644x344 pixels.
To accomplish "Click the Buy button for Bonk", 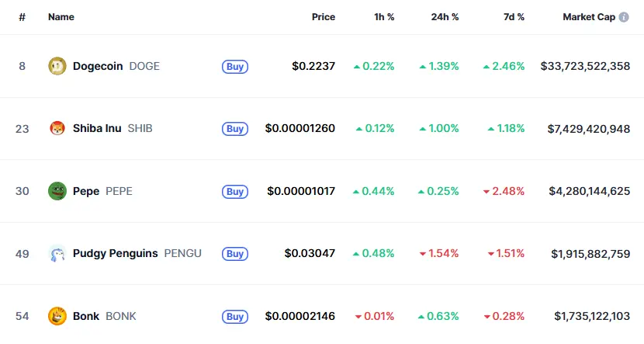I will pos(235,317).
